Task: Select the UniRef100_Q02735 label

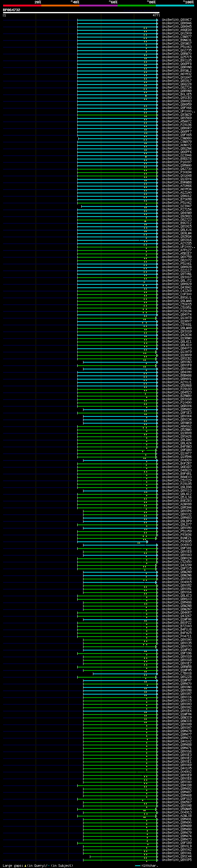Action: click(x=176, y=50)
